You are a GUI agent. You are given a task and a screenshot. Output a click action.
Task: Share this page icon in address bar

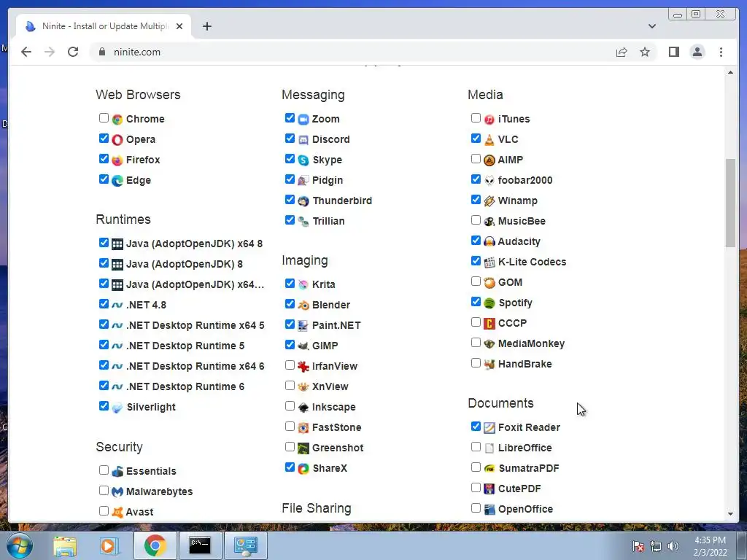(622, 52)
